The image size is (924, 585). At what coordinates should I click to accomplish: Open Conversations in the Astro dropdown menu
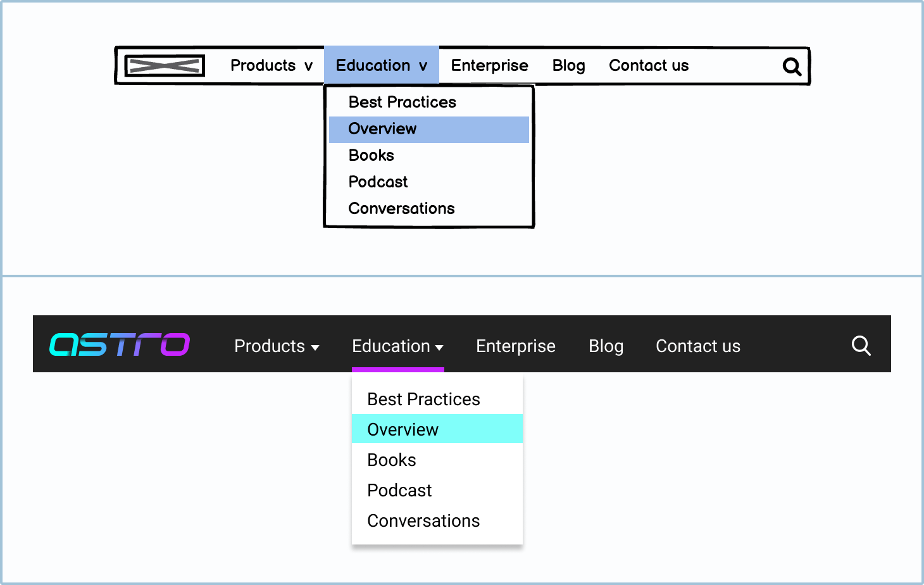tap(423, 521)
